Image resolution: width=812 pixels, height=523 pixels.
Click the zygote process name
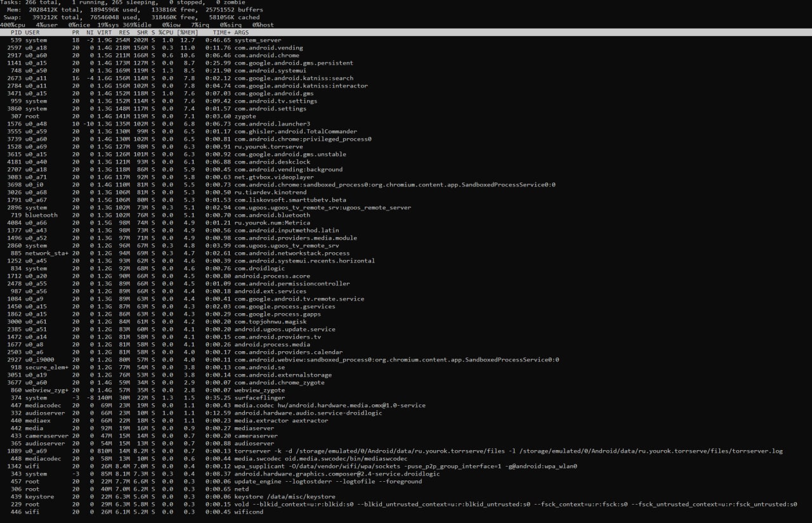246,116
